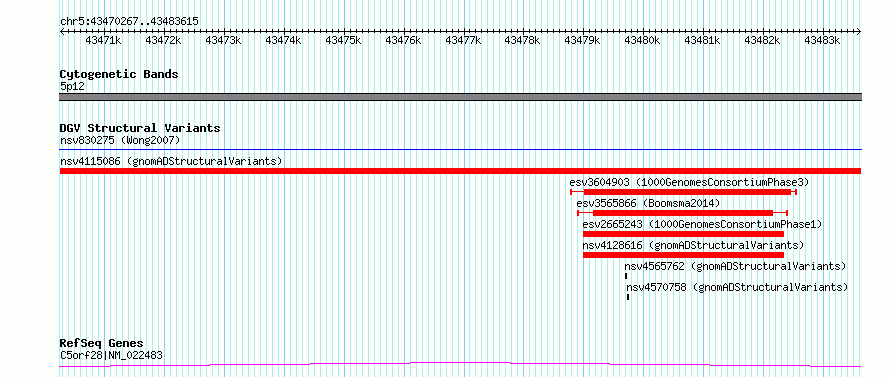Click the RefSeq Genes track title
This screenshot has width=890, height=377.
(x=102, y=344)
